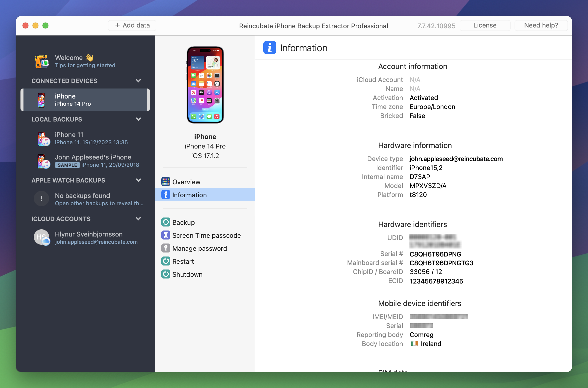
Task: Switch to the Information tab
Action: tap(189, 195)
